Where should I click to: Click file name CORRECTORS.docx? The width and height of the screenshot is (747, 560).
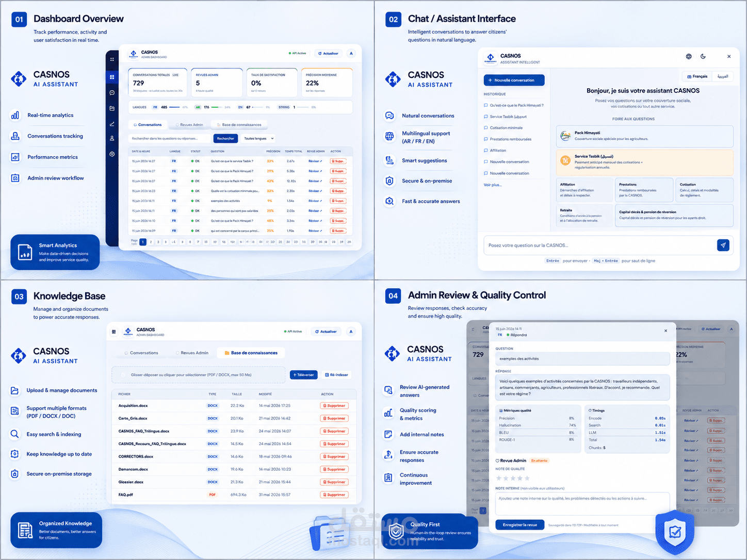coord(136,456)
